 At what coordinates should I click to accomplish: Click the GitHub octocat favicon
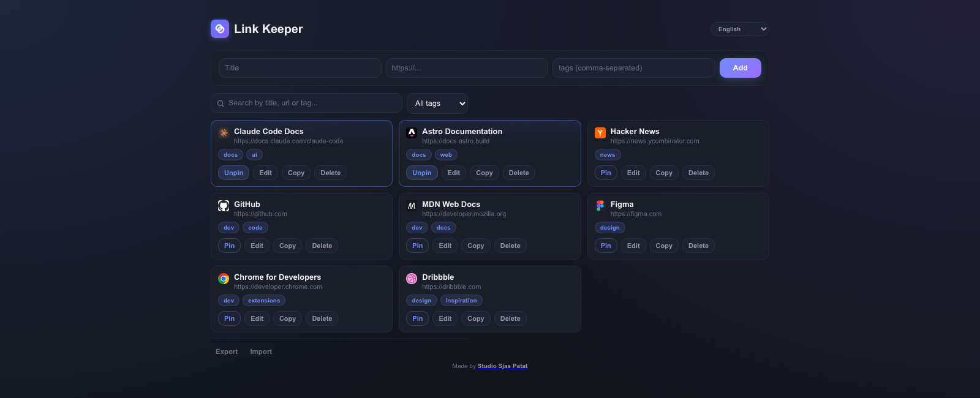point(224,206)
